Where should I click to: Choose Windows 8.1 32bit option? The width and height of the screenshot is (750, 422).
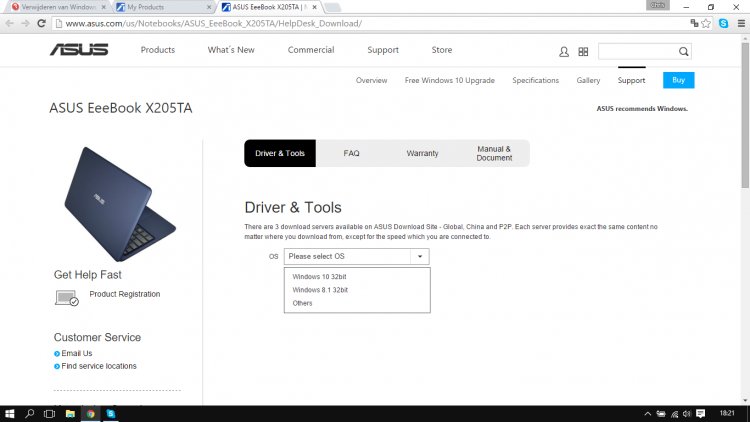320,290
